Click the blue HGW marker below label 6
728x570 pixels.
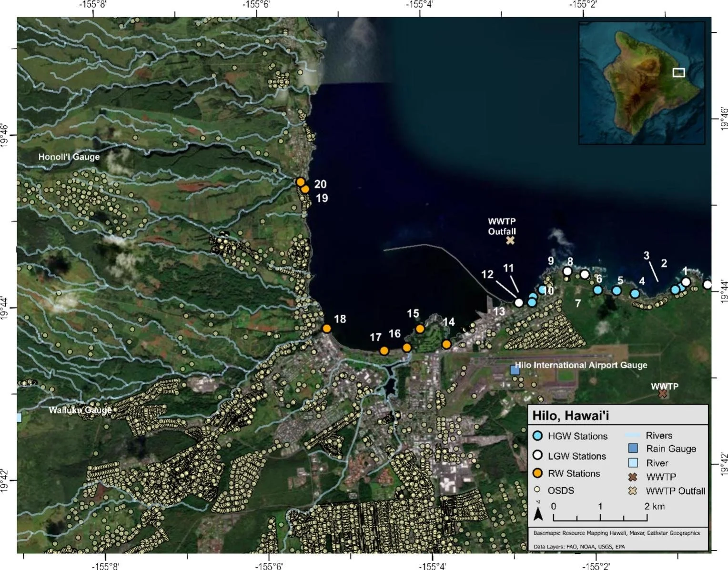597,290
